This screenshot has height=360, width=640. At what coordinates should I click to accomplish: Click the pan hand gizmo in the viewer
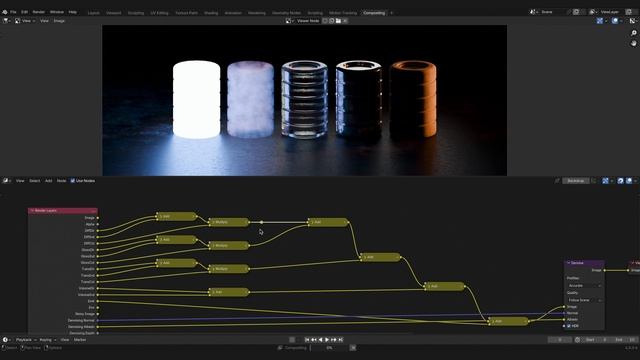point(633,43)
